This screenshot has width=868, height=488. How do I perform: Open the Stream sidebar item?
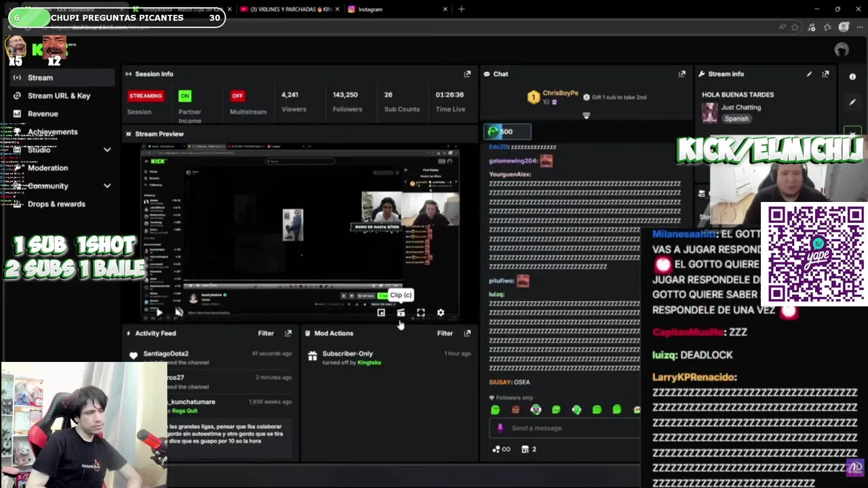pyautogui.click(x=62, y=77)
